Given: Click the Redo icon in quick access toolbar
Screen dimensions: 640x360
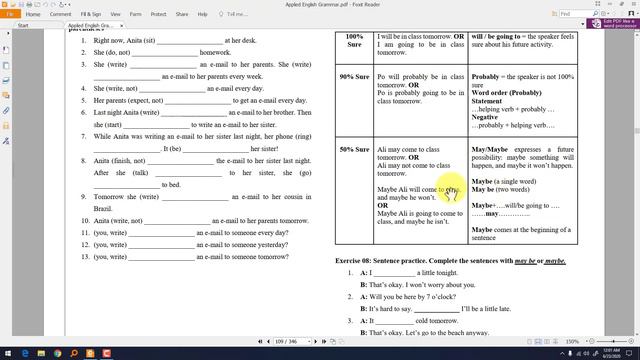Looking at the screenshot, I should [53, 4].
